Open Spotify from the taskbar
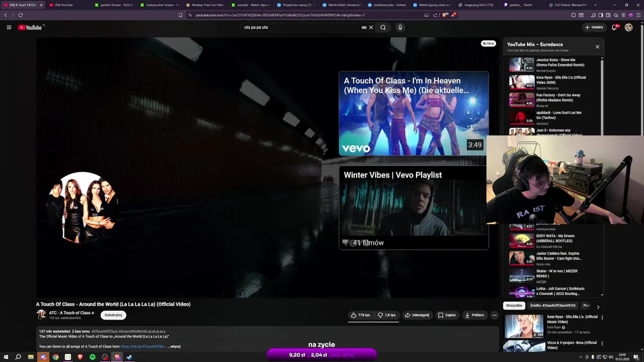This screenshot has width=644, height=362. [93, 357]
